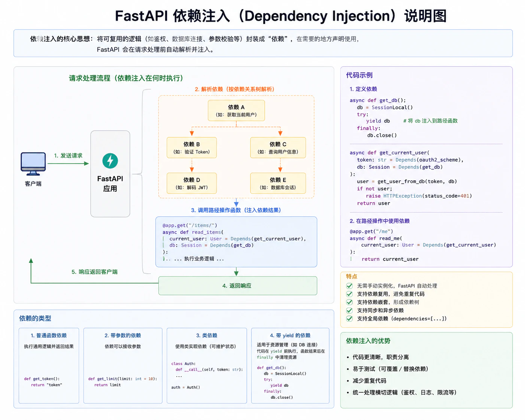Click the line async def get_current_user(
Screen dimensions: 525x420
tap(389, 153)
